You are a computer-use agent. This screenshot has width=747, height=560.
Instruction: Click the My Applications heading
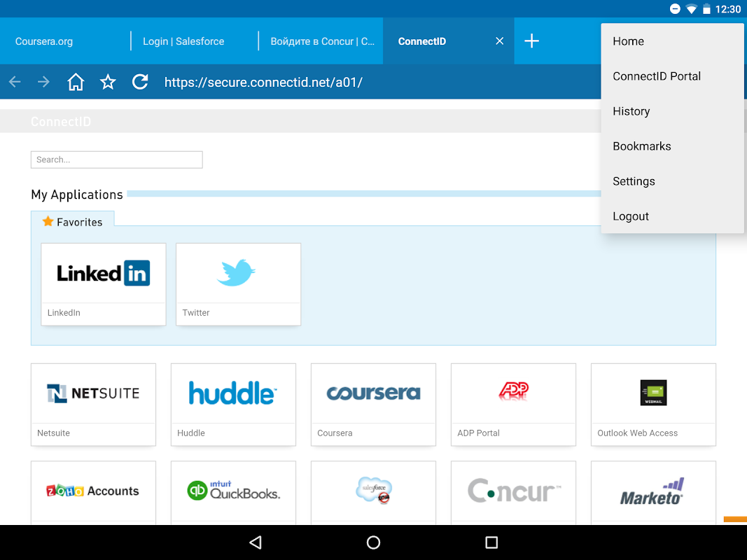pyautogui.click(x=77, y=195)
